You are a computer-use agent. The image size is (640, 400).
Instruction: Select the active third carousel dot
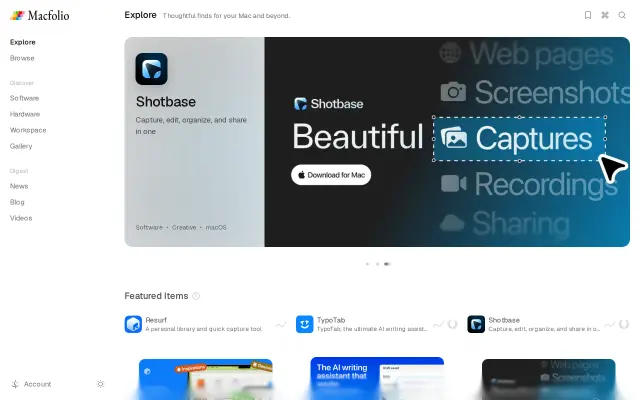[387, 264]
